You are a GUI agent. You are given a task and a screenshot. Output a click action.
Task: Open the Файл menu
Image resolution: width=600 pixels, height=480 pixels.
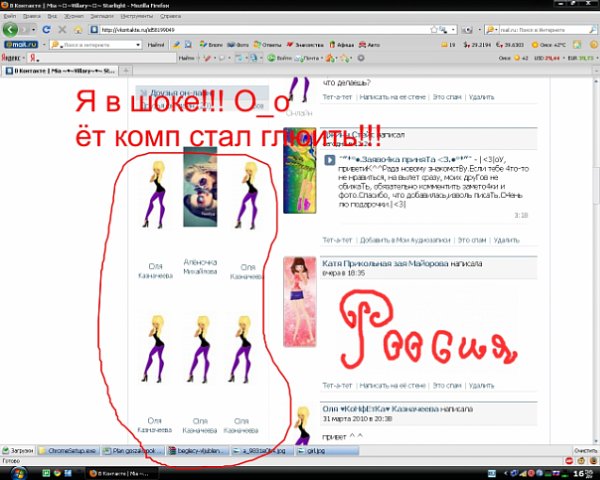pyautogui.click(x=10, y=17)
